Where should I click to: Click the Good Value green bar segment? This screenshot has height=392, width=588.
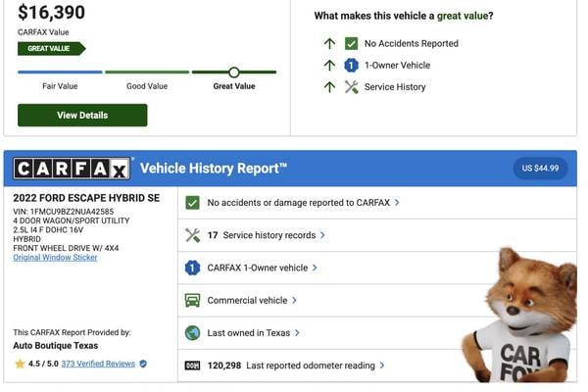point(147,72)
